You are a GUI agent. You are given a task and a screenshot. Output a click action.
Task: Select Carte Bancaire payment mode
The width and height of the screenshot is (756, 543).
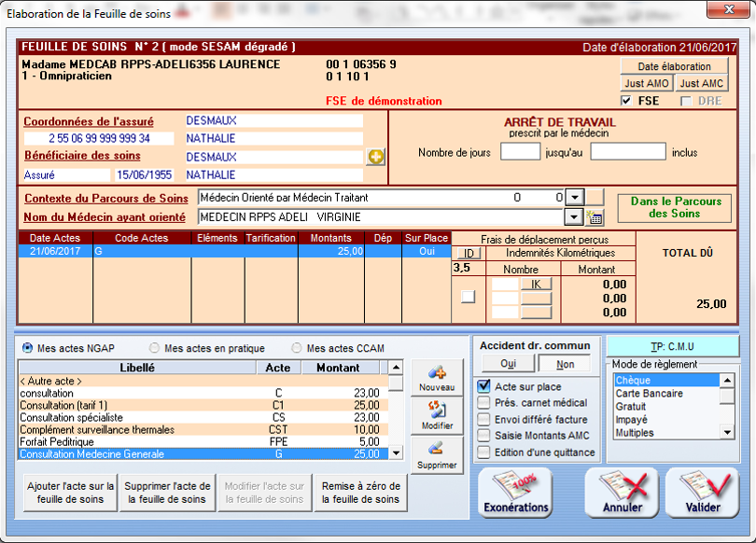tap(666, 394)
